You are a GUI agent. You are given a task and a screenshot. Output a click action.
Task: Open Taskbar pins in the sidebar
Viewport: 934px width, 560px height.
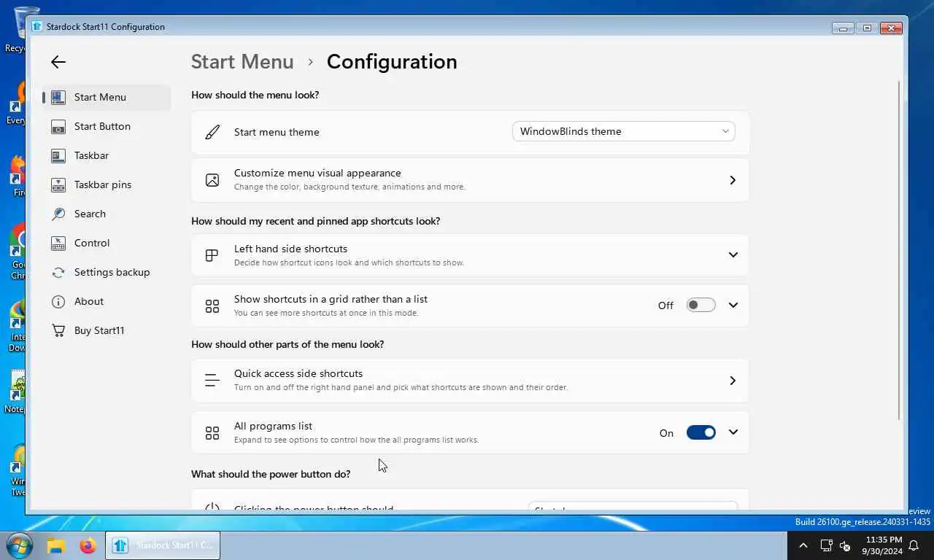pyautogui.click(x=107, y=184)
